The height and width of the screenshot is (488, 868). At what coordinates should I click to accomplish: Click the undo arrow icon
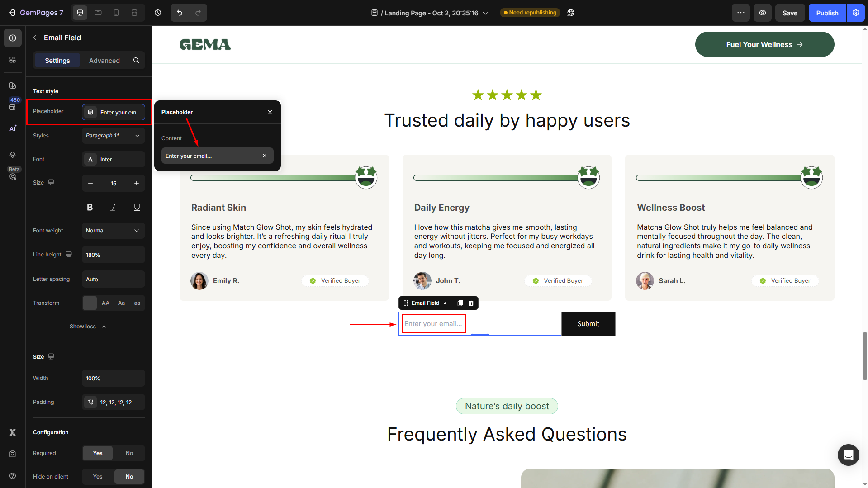point(180,13)
